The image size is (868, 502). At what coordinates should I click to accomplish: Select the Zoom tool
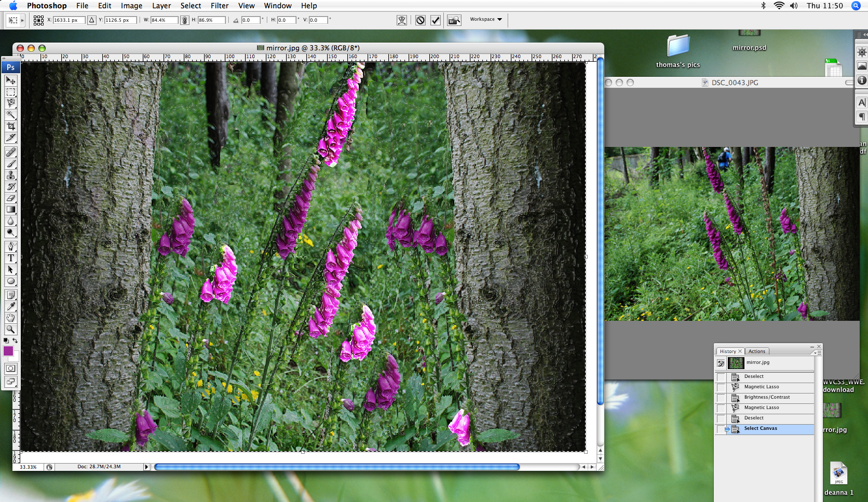10,329
